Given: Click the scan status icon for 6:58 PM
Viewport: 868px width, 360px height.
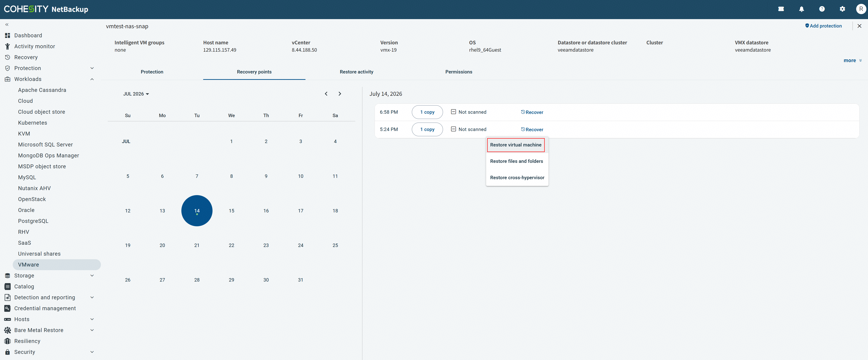Looking at the screenshot, I should pos(453,112).
